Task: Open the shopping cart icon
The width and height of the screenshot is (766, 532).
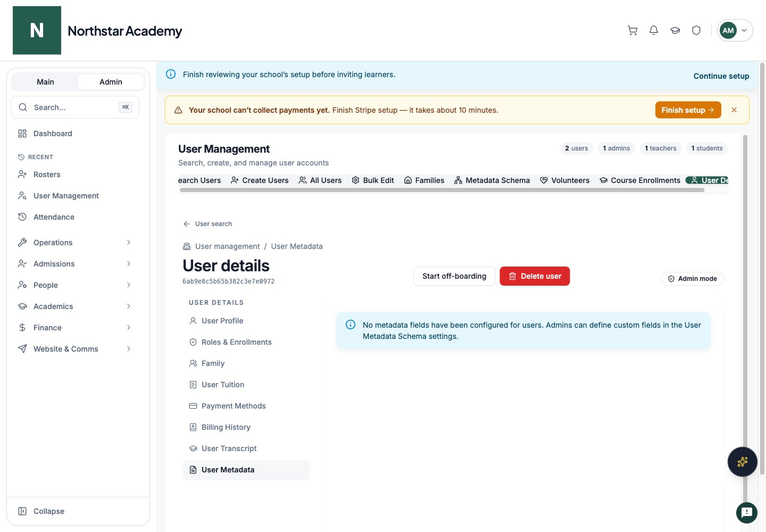Action: 632,30
